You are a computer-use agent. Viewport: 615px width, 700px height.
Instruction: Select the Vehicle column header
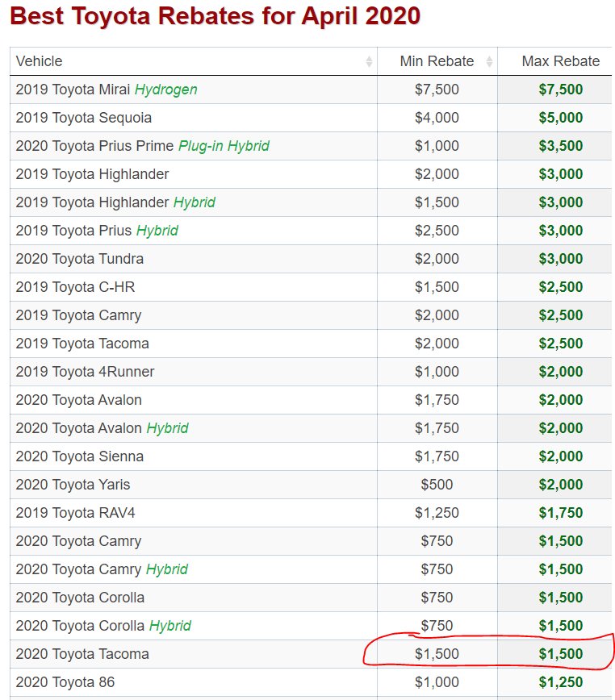click(x=40, y=61)
